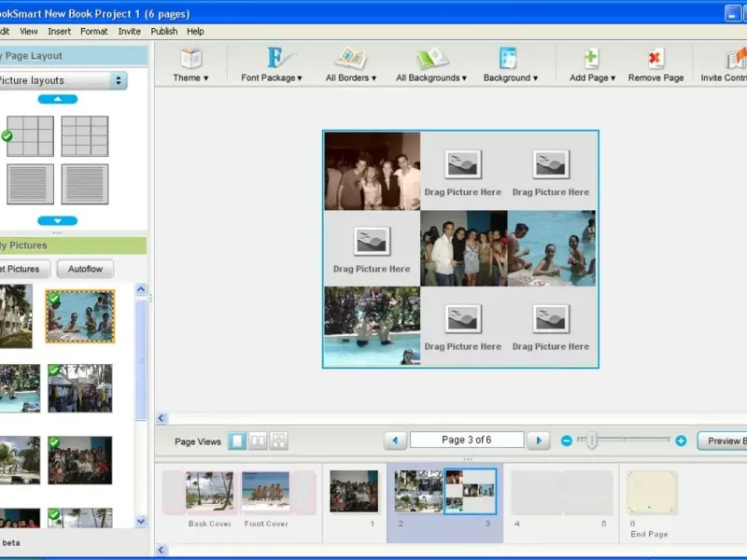Click the Font Package icon
This screenshot has height=560, width=747.
(277, 60)
